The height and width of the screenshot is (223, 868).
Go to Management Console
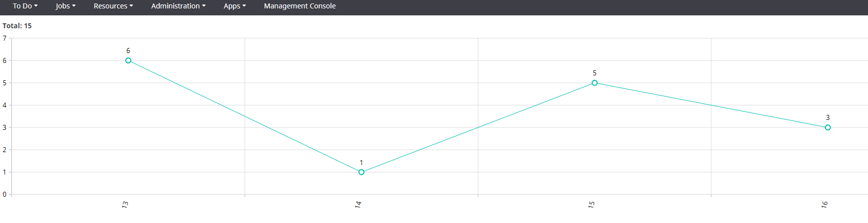click(300, 6)
